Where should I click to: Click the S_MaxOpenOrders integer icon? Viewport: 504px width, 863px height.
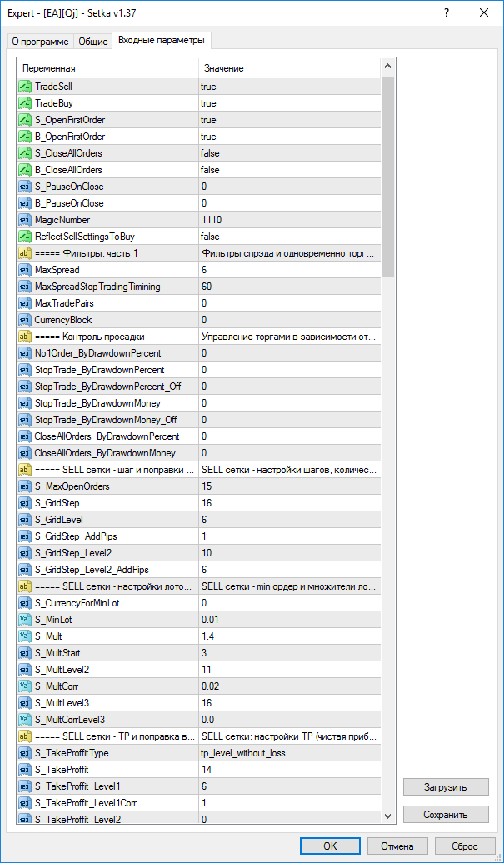(x=25, y=486)
